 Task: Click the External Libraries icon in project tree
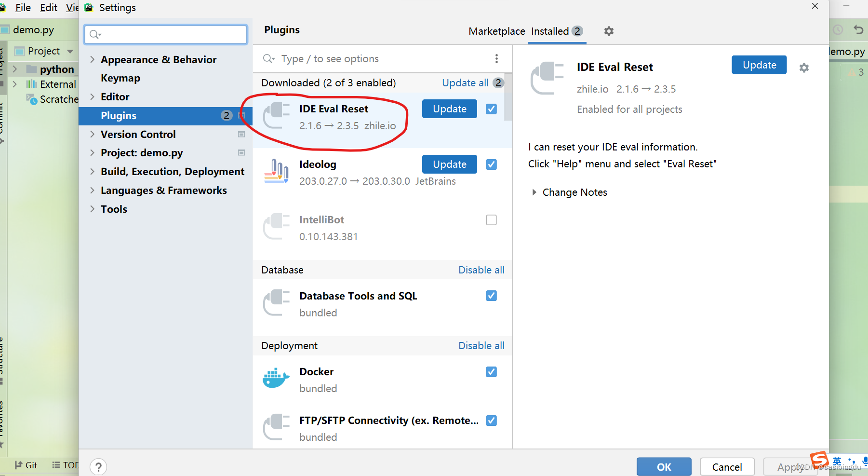31,84
